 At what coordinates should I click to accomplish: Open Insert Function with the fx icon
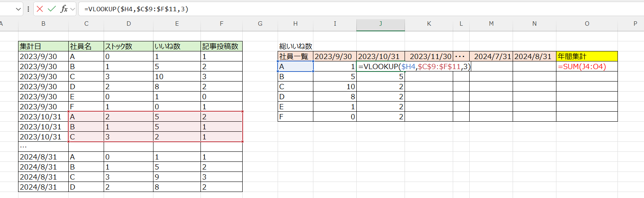(x=64, y=9)
